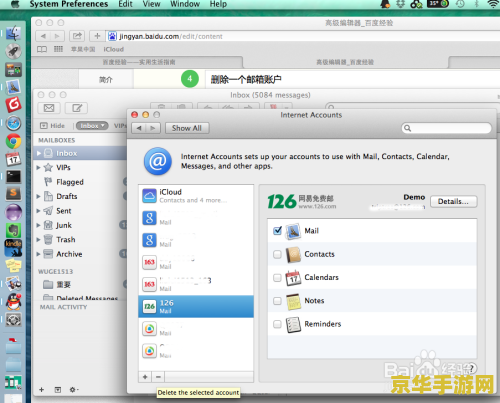The height and width of the screenshot is (403, 500).
Task: Click add mailbox plus in Mail sidebar
Action: coord(42,389)
